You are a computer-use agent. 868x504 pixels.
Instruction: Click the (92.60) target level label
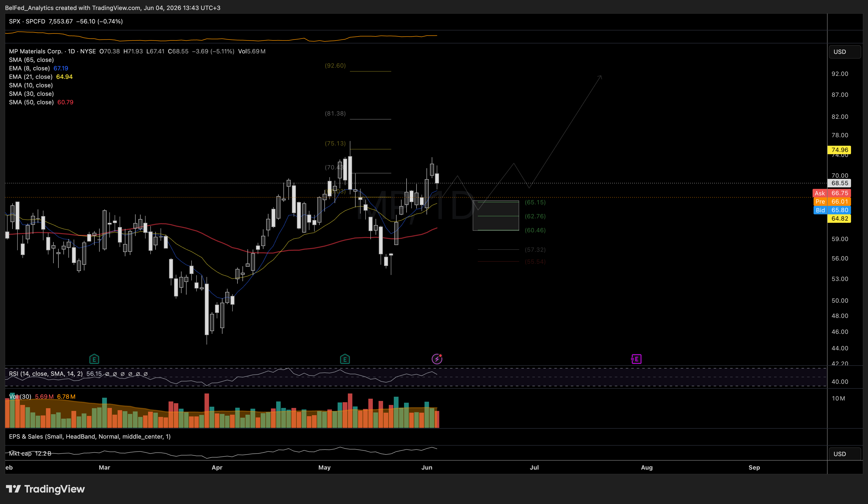[x=335, y=65]
